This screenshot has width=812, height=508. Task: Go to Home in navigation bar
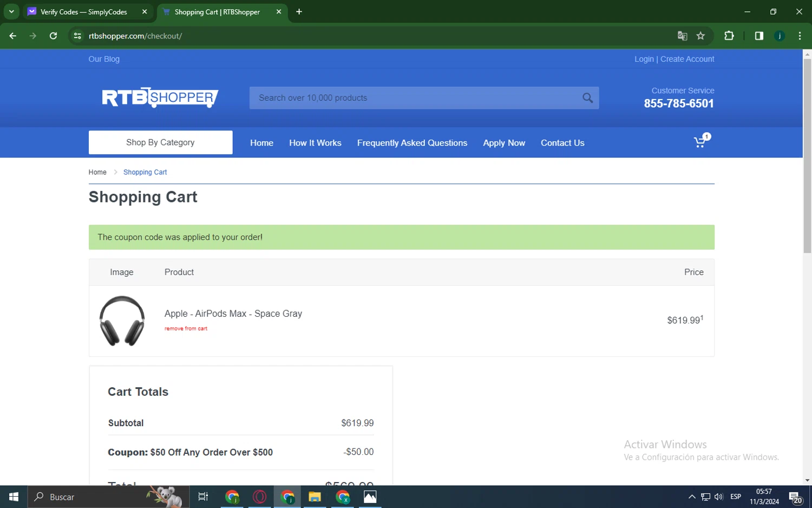point(261,143)
